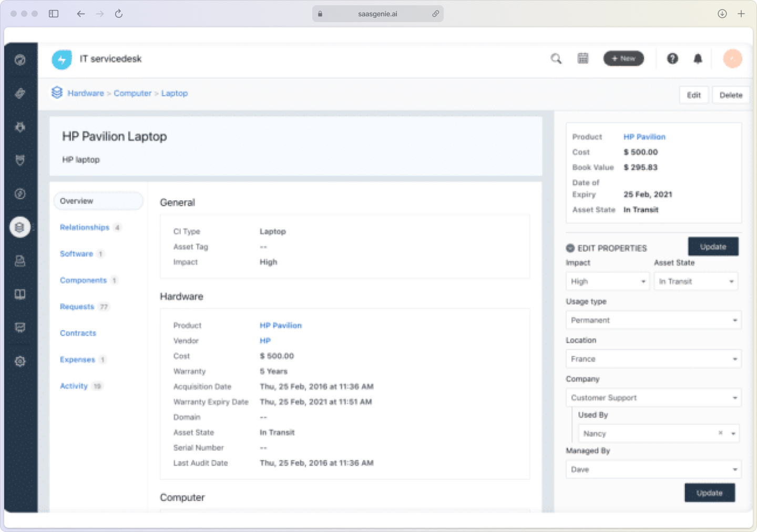The height and width of the screenshot is (532, 757).
Task: Open the Admin settings gear in sidebar
Action: click(20, 361)
